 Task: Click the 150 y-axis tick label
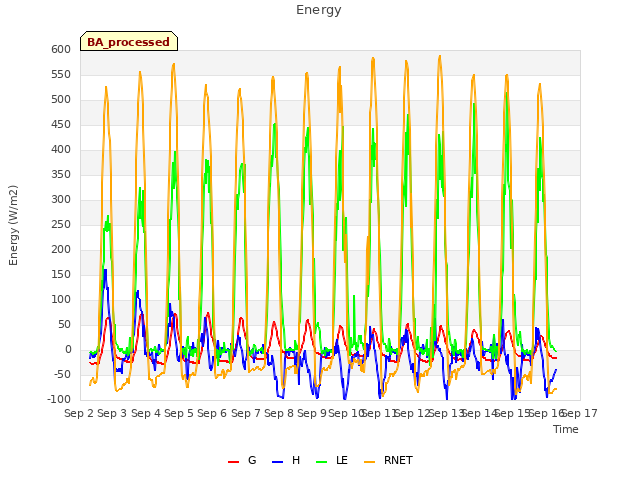(x=61, y=274)
